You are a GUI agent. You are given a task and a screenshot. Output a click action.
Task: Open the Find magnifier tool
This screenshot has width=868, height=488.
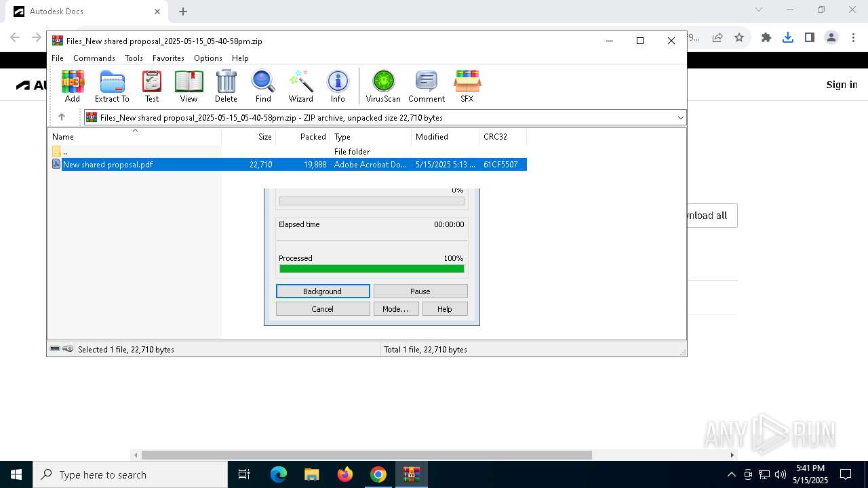point(263,86)
